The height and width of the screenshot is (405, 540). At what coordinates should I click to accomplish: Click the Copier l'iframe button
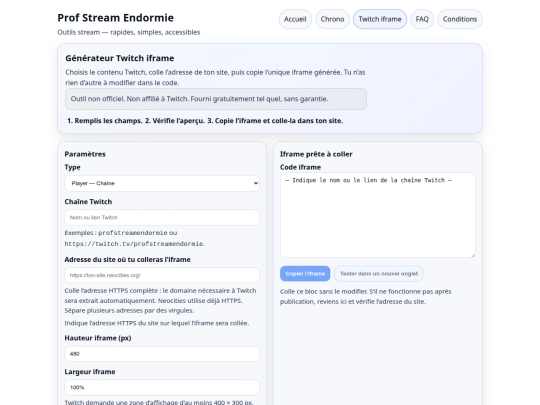[x=305, y=274]
